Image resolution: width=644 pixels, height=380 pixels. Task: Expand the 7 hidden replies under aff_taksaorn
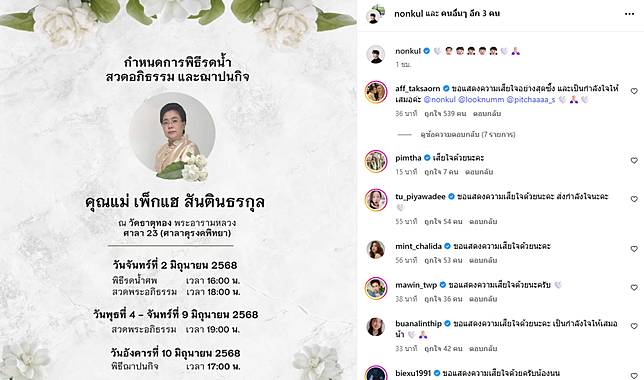468,134
